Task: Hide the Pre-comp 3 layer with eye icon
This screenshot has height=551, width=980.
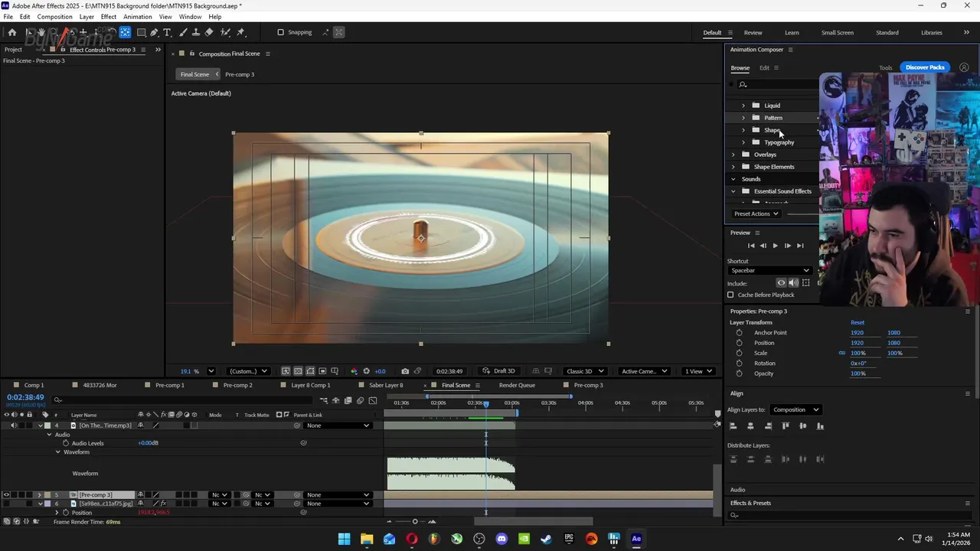Action: (6, 495)
